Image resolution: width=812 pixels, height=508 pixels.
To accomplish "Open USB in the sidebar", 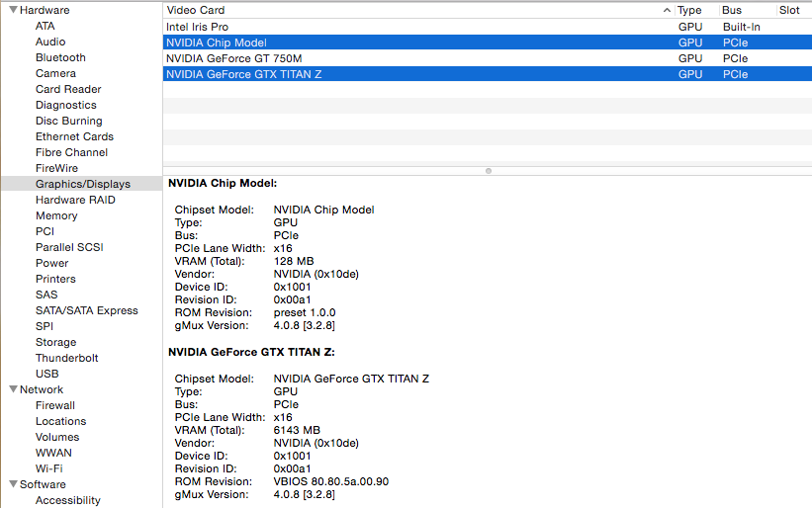I will pos(47,374).
